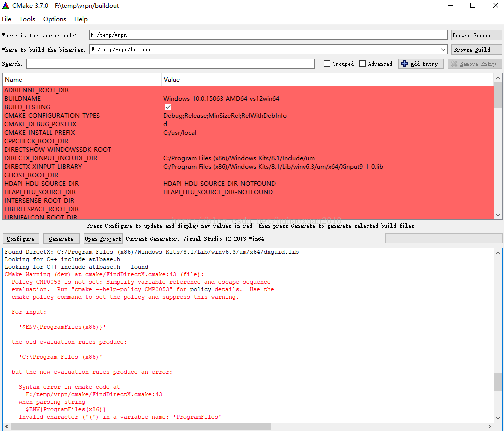Viewport: 504px width, 431px height.
Task: Select the DIRECTX_DINPUT_INCLUDE_DIR entry
Action: (x=51, y=158)
